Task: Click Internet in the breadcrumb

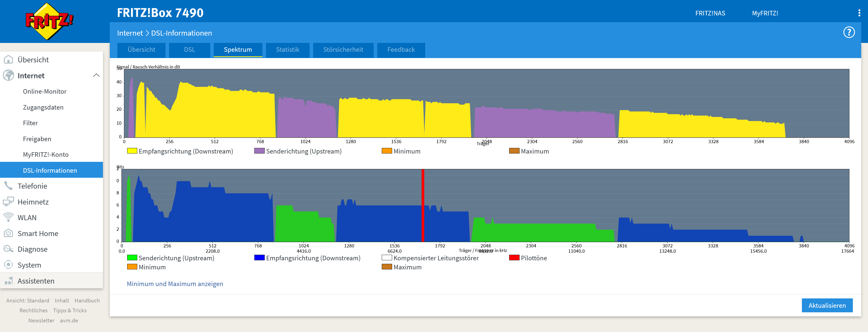Action: point(130,33)
